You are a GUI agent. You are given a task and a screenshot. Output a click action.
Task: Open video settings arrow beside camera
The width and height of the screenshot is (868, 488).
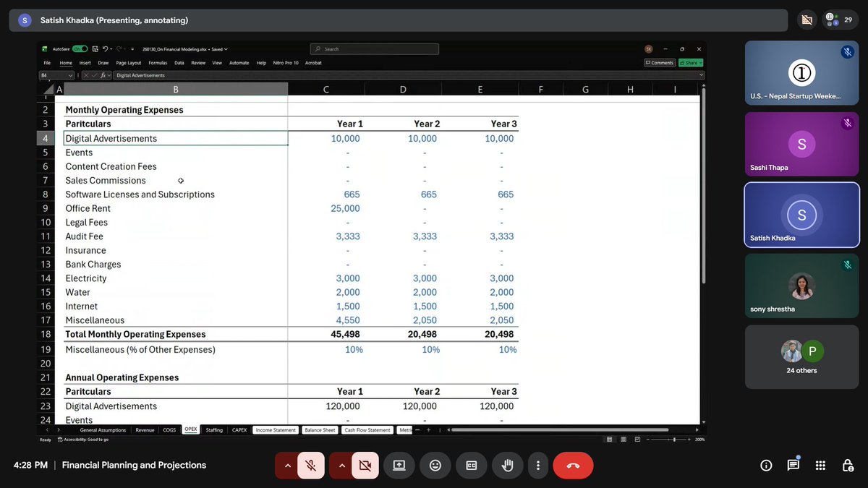(x=341, y=466)
